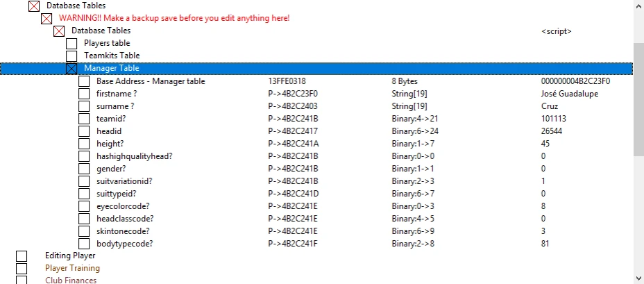Enable the Players table checkbox
The width and height of the screenshot is (644, 284).
pyautogui.click(x=71, y=43)
